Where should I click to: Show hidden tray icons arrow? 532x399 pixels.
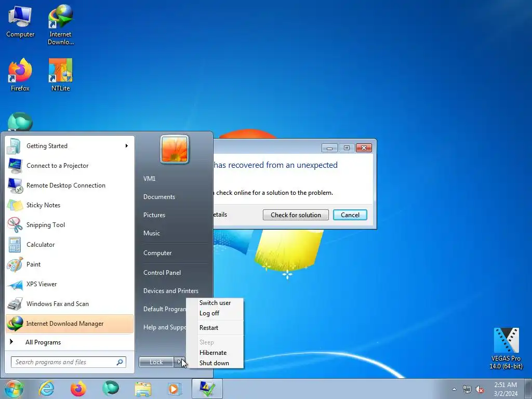(x=454, y=389)
